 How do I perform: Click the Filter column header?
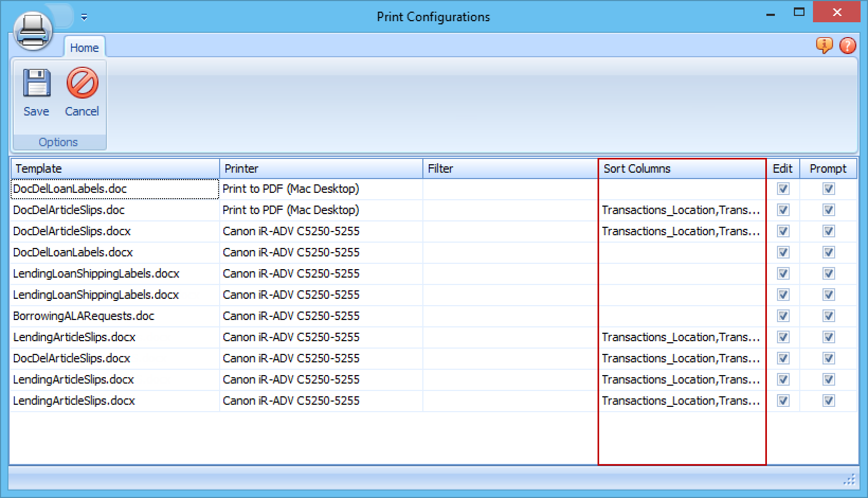coord(510,168)
